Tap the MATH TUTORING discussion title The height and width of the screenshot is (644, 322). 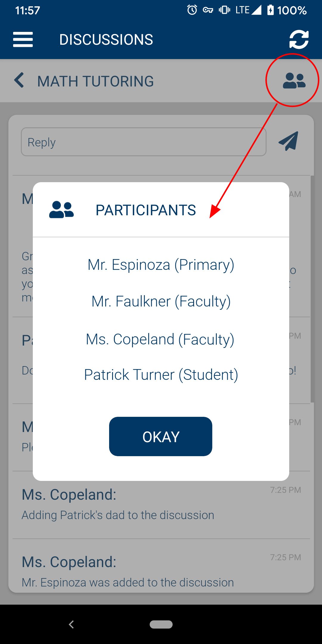click(95, 81)
